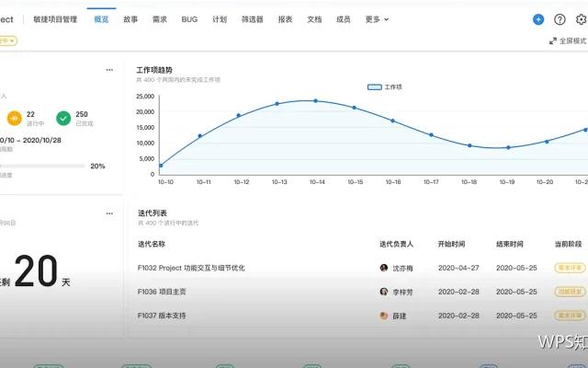Click the 迭代负责人 column header
Screen dimensions: 588x368
[396, 244]
